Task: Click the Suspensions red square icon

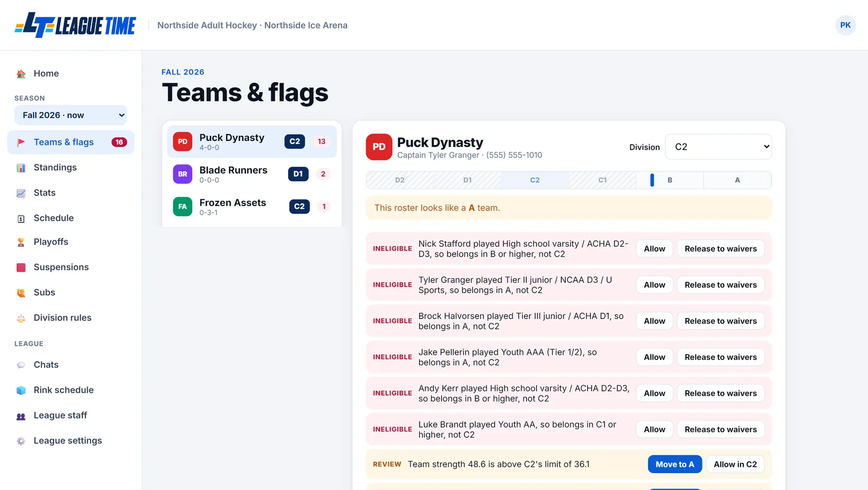Action: 21,268
